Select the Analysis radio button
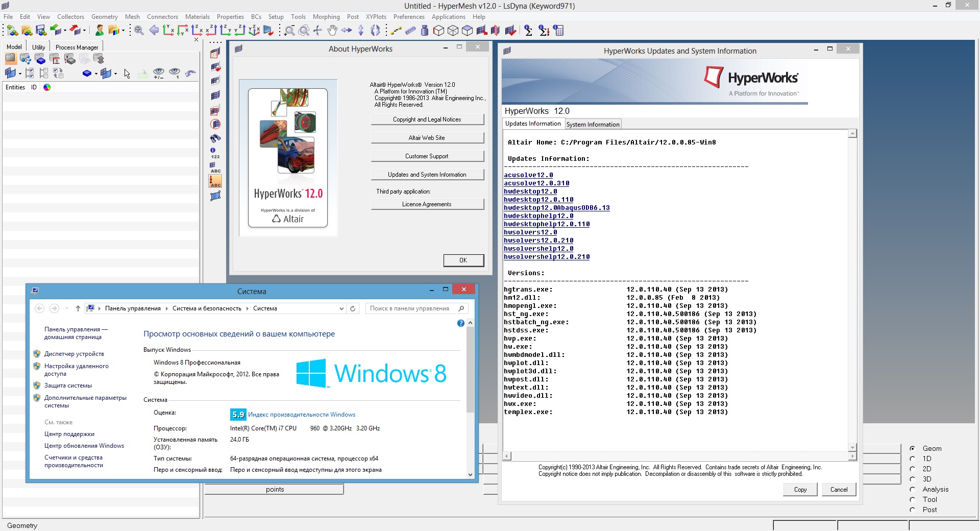Viewport: 980px width, 531px height. 912,489
